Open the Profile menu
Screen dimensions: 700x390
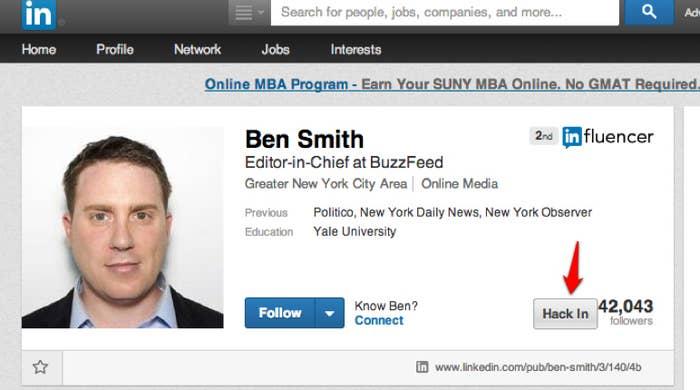115,49
